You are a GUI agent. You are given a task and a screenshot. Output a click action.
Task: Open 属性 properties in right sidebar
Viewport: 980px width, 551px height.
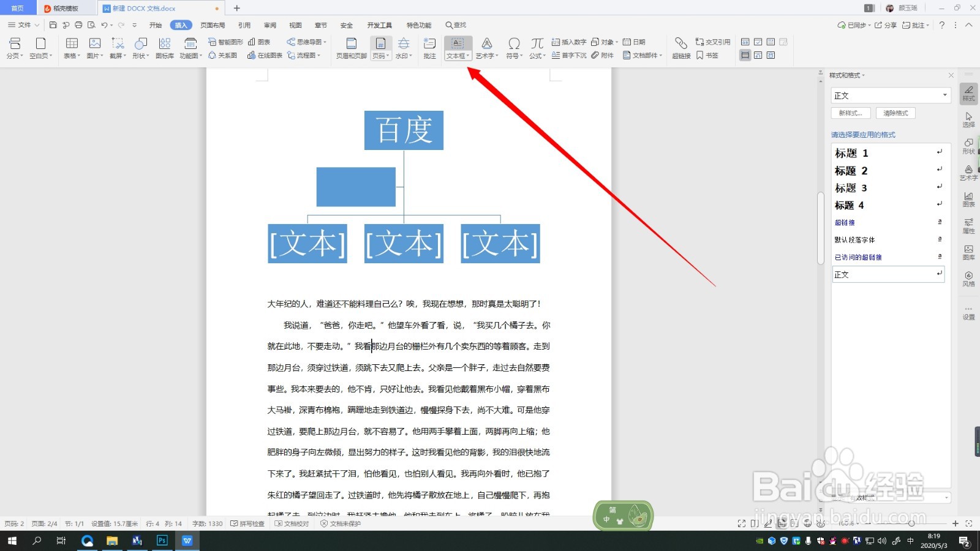click(x=968, y=226)
